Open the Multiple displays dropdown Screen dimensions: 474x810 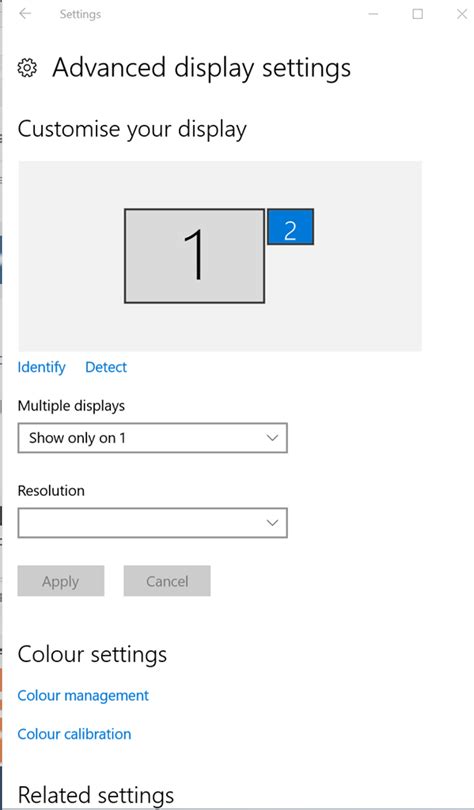(152, 438)
